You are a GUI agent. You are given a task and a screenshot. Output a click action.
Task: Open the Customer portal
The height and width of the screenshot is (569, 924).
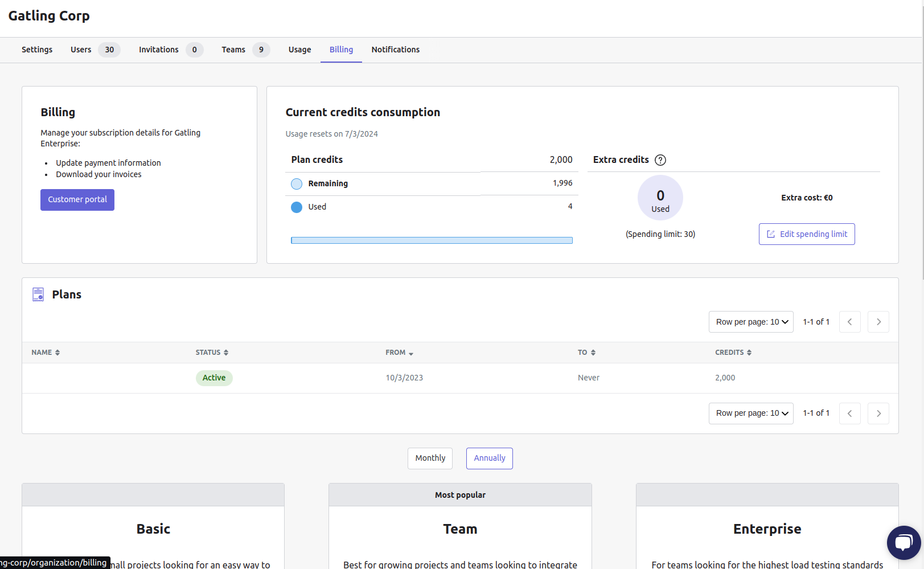pos(77,200)
